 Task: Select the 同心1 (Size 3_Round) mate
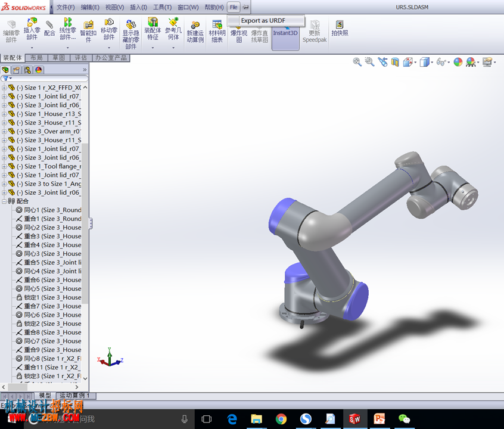[x=49, y=210]
